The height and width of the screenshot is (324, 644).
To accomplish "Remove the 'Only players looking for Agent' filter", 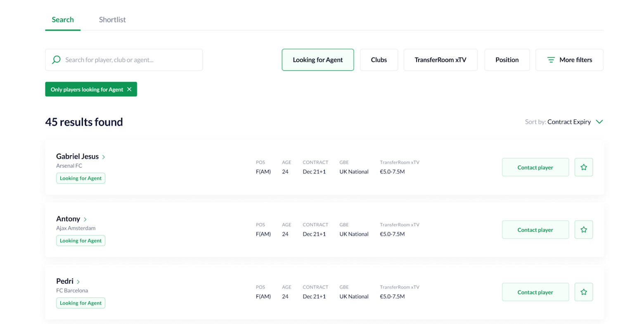I will point(129,89).
